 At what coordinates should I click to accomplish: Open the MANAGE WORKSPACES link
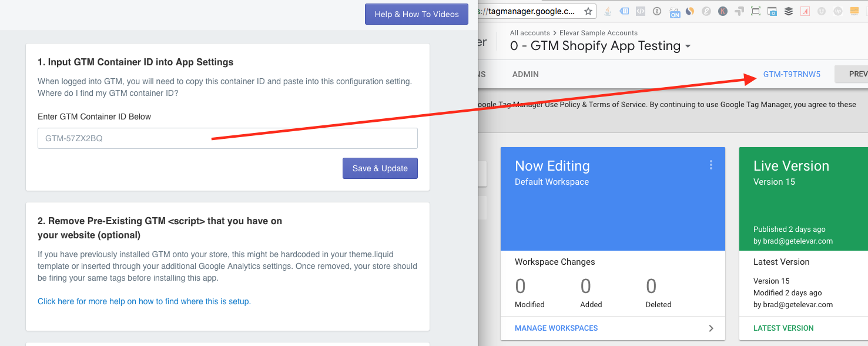pos(557,328)
